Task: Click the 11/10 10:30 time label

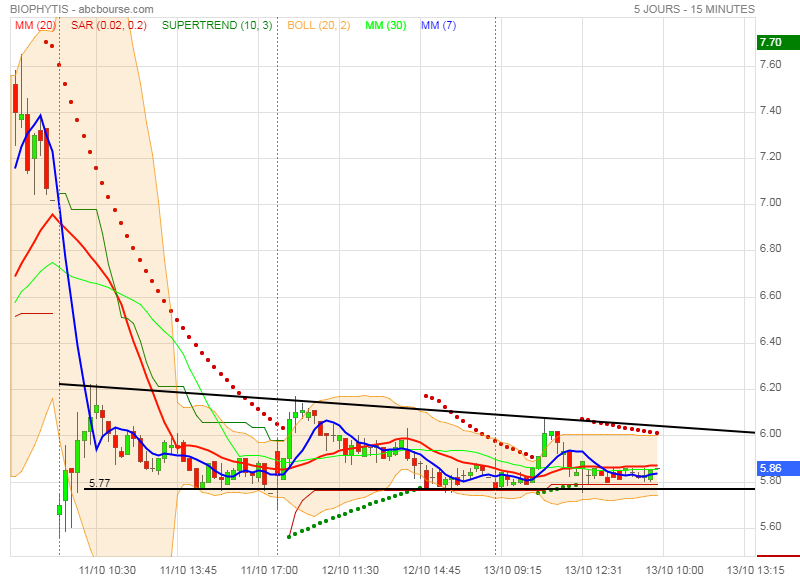Action: click(107, 570)
